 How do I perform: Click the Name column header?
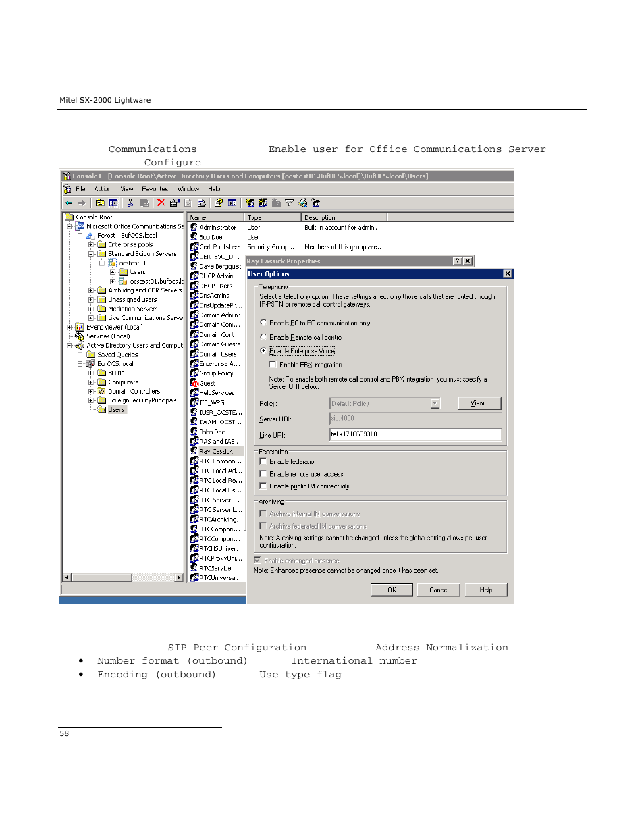[x=216, y=217]
